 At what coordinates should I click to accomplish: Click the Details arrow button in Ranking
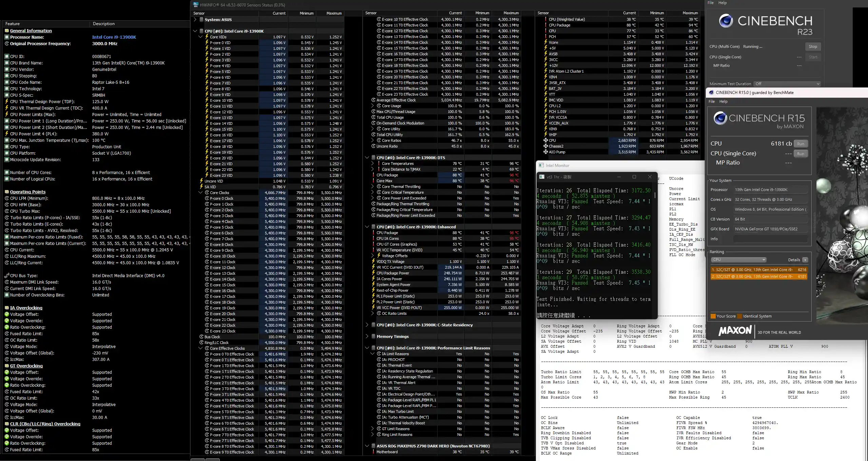[805, 260]
